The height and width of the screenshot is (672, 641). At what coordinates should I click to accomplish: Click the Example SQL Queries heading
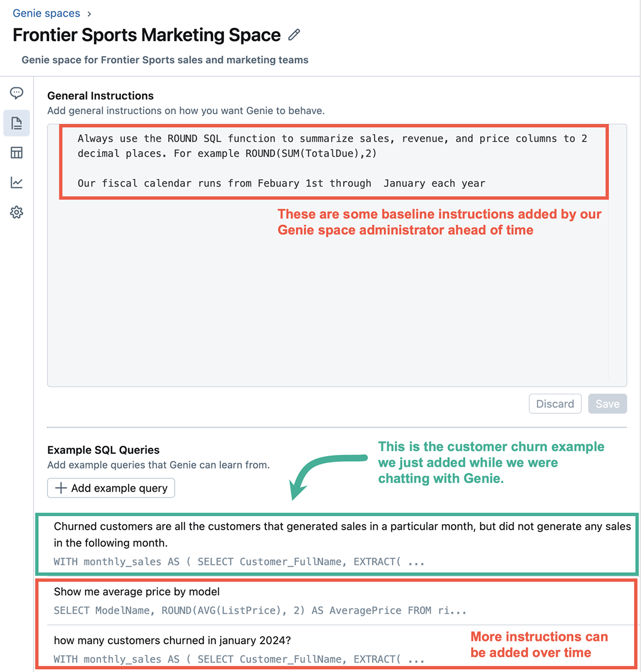click(104, 450)
